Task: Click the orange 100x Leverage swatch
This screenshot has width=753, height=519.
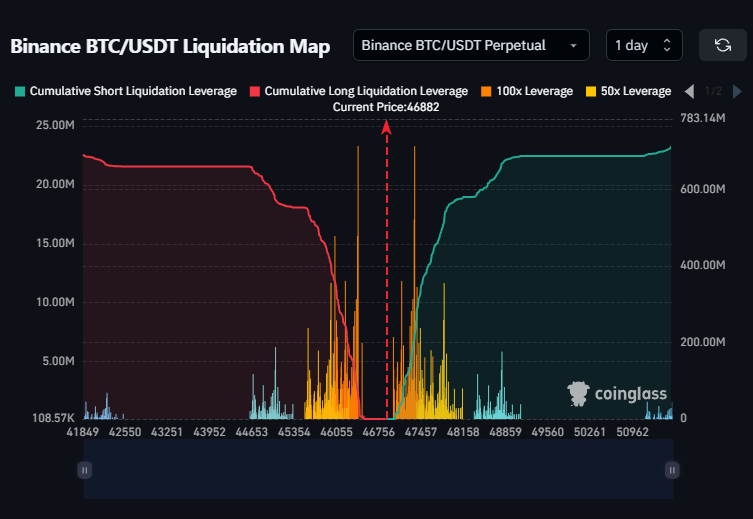Action: coord(486,91)
